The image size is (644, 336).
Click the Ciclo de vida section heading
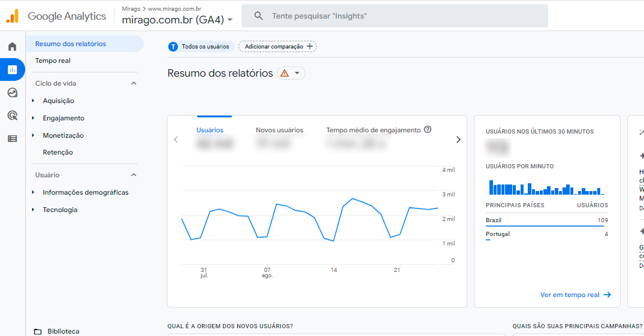click(x=56, y=83)
